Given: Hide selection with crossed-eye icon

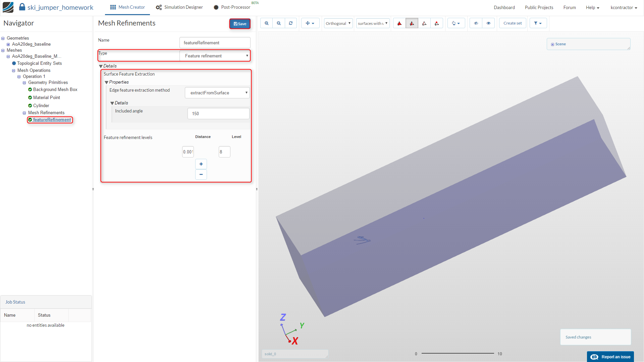Looking at the screenshot, I should (476, 23).
